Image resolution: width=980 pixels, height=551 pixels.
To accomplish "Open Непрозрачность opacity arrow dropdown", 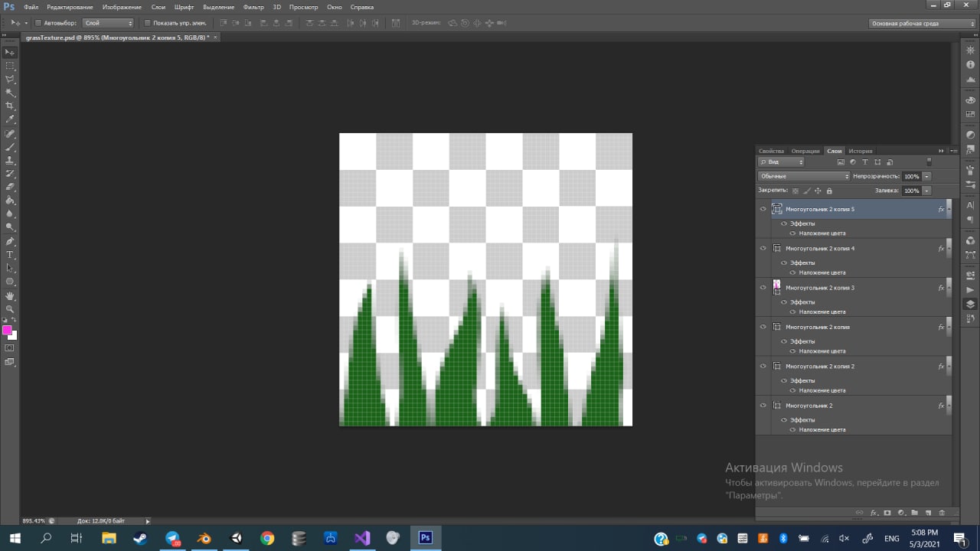I will tap(926, 176).
